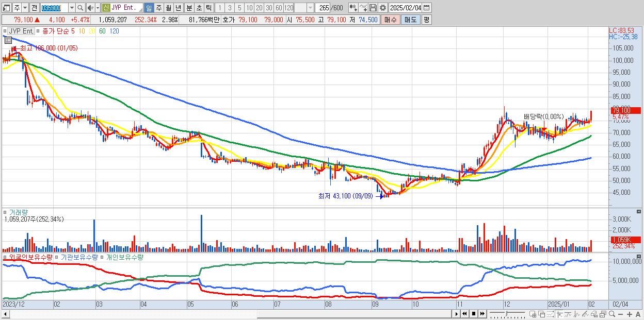The height and width of the screenshot is (320, 644).
Task: Click the overlapping windows icon
Action: pyautogui.click(x=542, y=314)
